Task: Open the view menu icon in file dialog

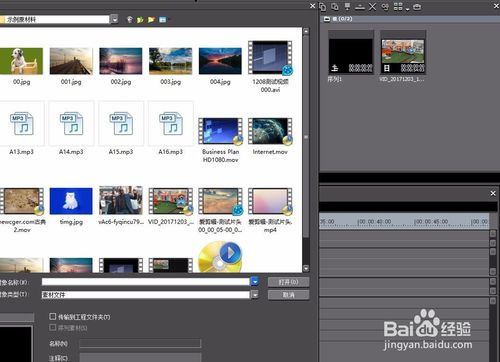Action: click(x=163, y=19)
